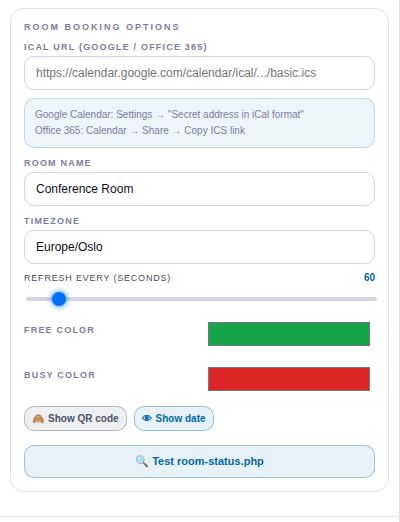Click the ICAL URL field label
Image resolution: width=400 pixels, height=522 pixels.
click(115, 47)
